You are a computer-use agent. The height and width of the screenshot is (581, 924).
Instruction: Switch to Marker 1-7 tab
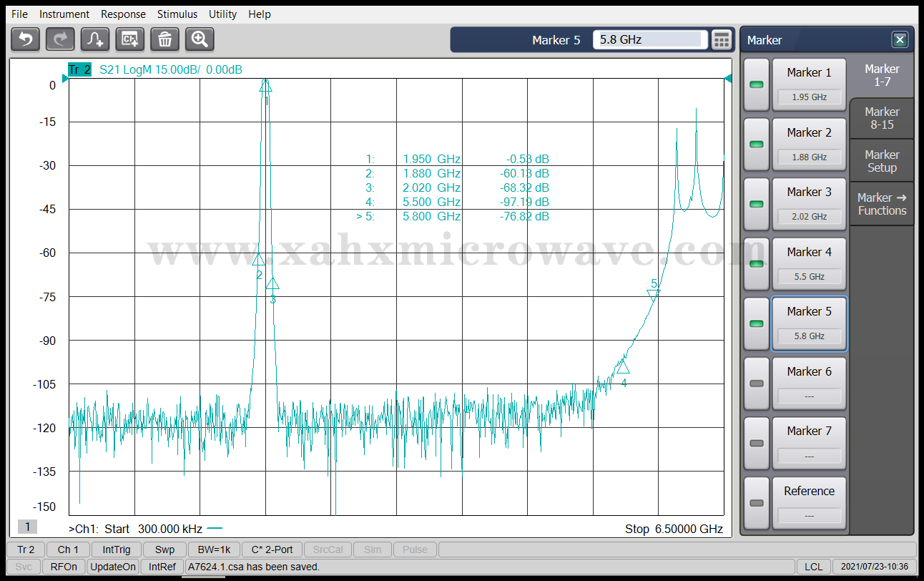882,75
